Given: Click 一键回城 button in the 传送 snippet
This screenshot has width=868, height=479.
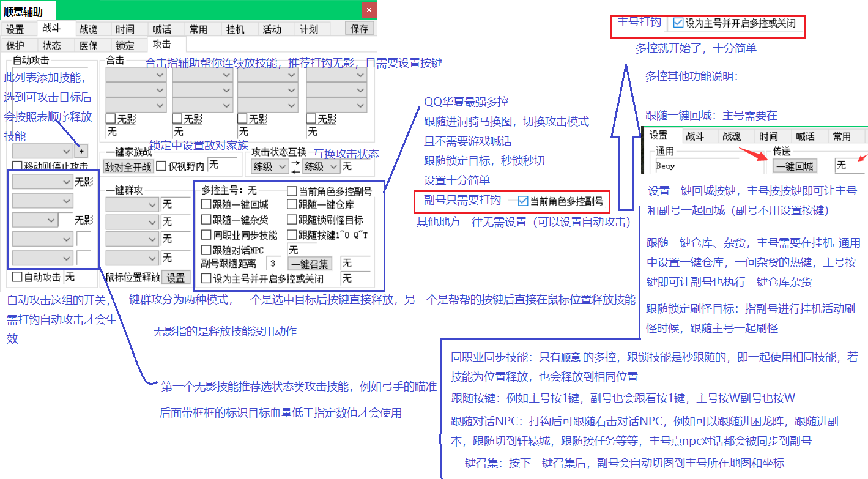Looking at the screenshot, I should click(795, 166).
